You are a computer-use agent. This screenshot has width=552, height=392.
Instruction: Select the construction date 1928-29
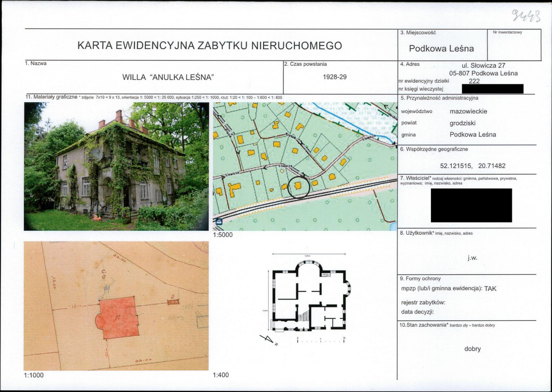[335, 77]
